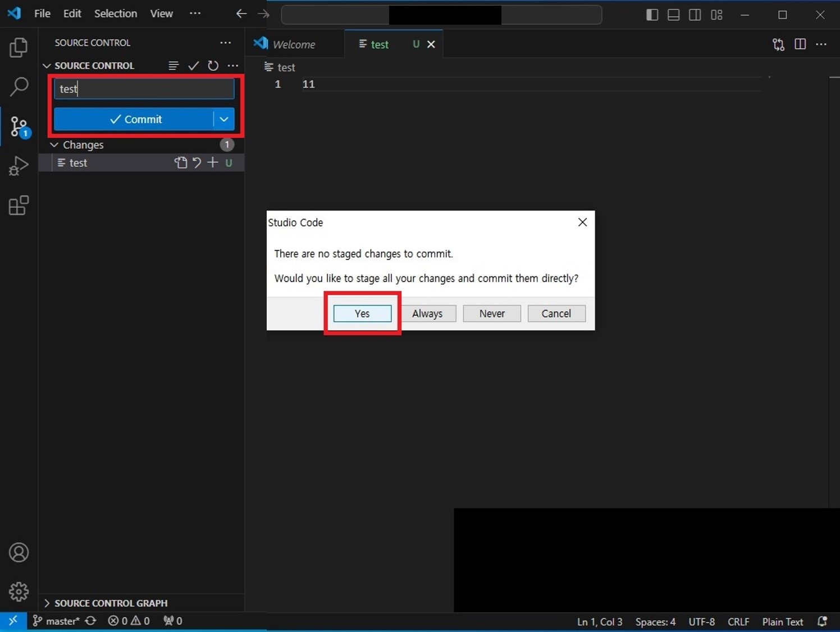Close the test editor tab
840x632 pixels.
click(431, 44)
